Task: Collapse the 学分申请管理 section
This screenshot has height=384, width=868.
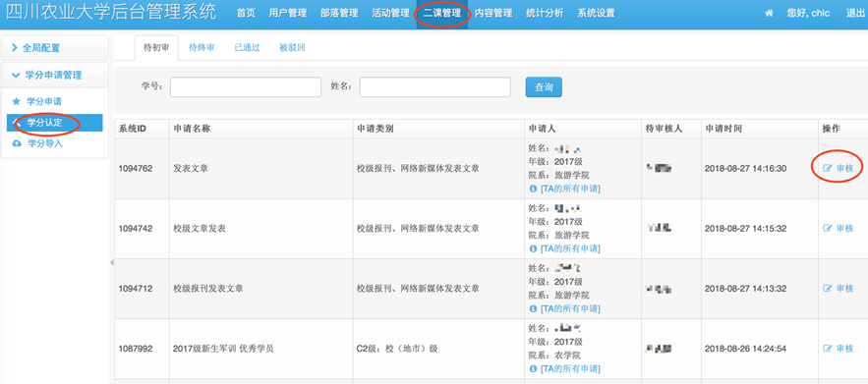Action: click(x=55, y=76)
